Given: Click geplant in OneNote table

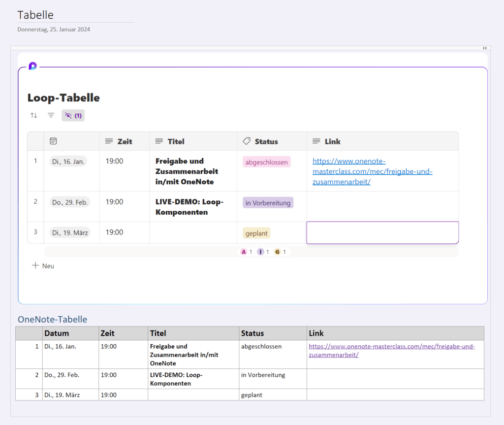Looking at the screenshot, I should [252, 395].
